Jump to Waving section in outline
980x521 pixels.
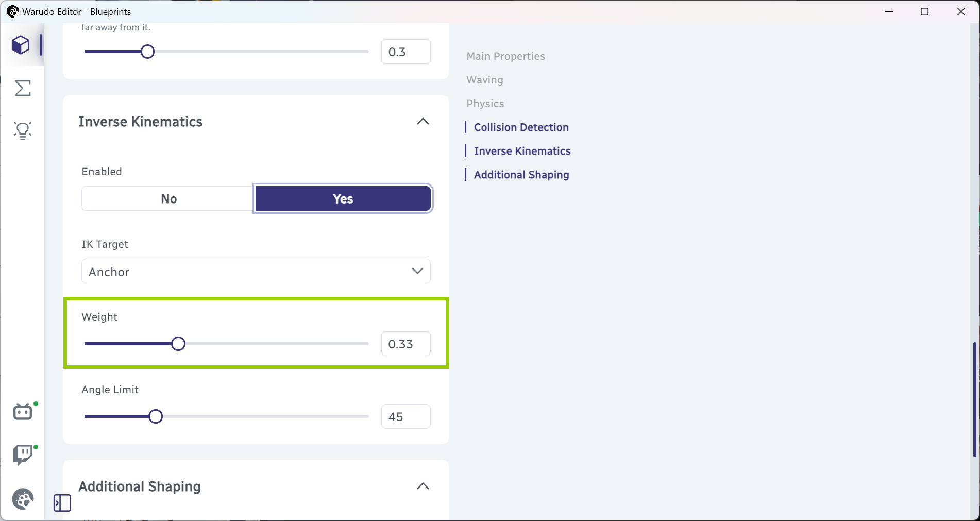[485, 80]
